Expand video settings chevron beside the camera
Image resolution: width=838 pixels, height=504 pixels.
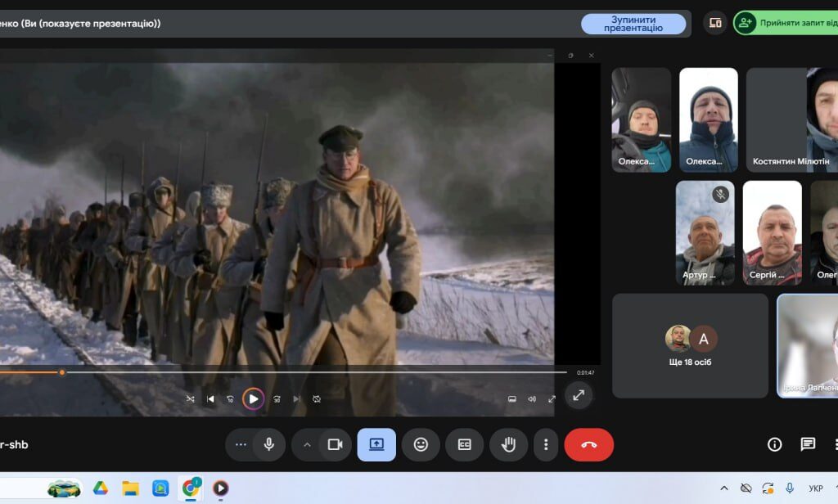pos(308,444)
